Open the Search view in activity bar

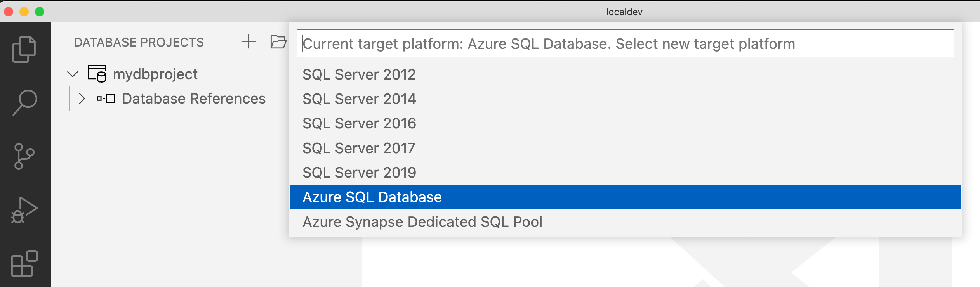click(25, 102)
